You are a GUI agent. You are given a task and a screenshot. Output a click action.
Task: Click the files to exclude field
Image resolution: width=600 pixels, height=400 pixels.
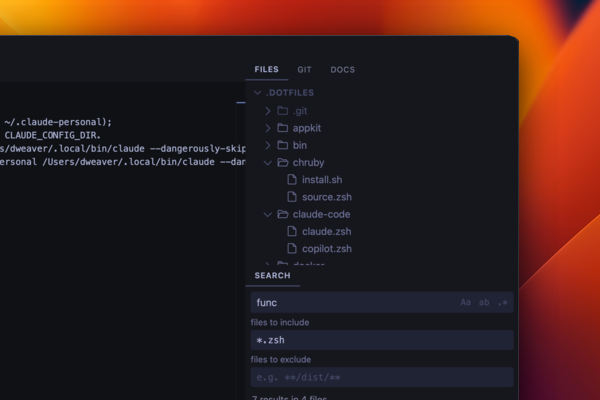[382, 377]
